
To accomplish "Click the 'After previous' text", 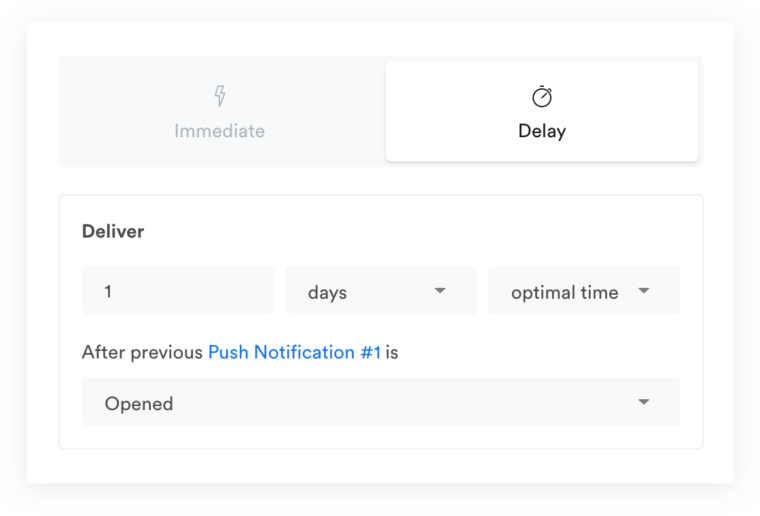I will point(142,352).
